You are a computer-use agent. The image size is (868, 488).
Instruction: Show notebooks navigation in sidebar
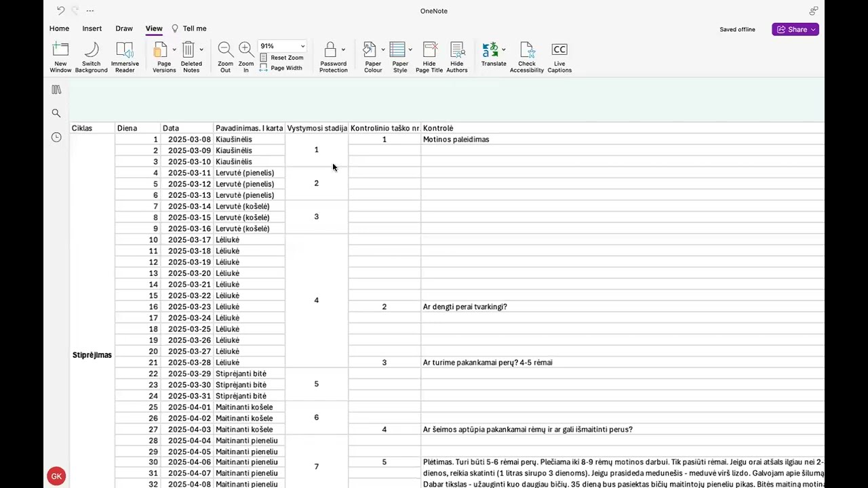(56, 89)
